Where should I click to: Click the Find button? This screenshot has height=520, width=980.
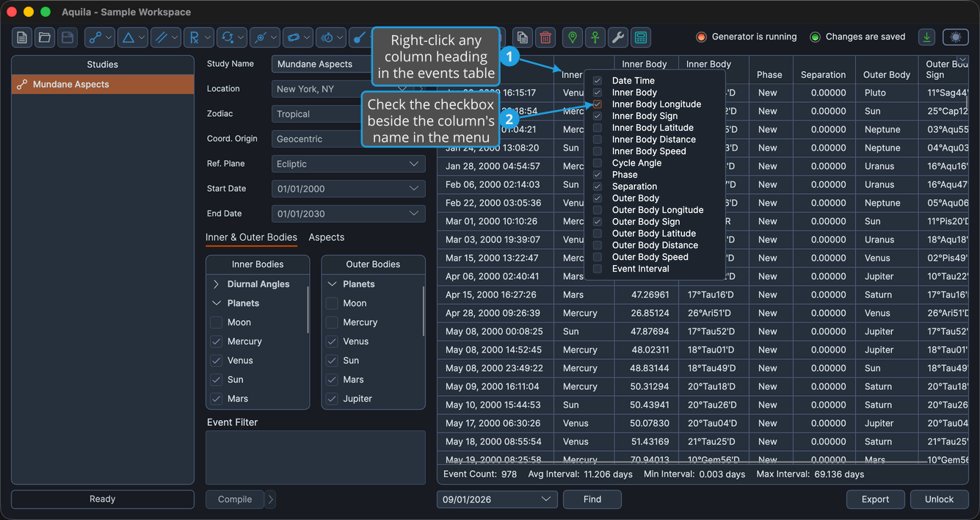(x=592, y=499)
